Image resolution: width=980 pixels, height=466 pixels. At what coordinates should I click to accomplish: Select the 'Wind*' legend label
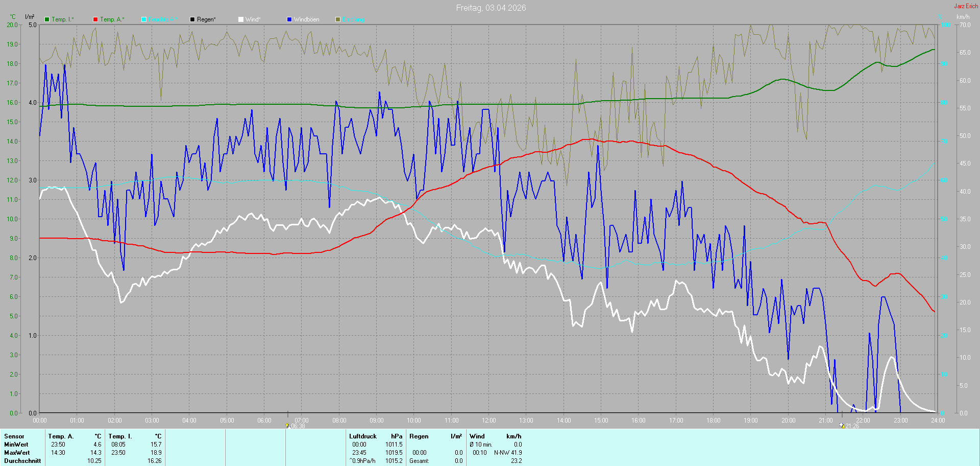pos(253,19)
